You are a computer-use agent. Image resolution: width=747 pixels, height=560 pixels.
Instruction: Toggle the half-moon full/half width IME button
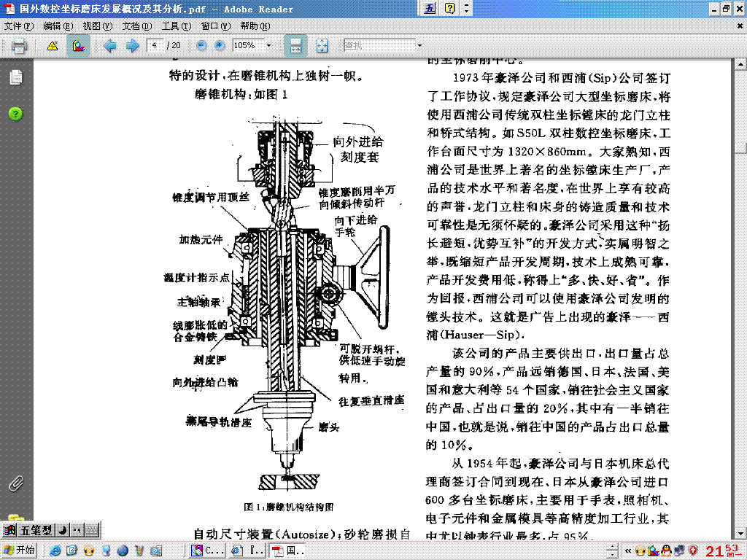63,530
